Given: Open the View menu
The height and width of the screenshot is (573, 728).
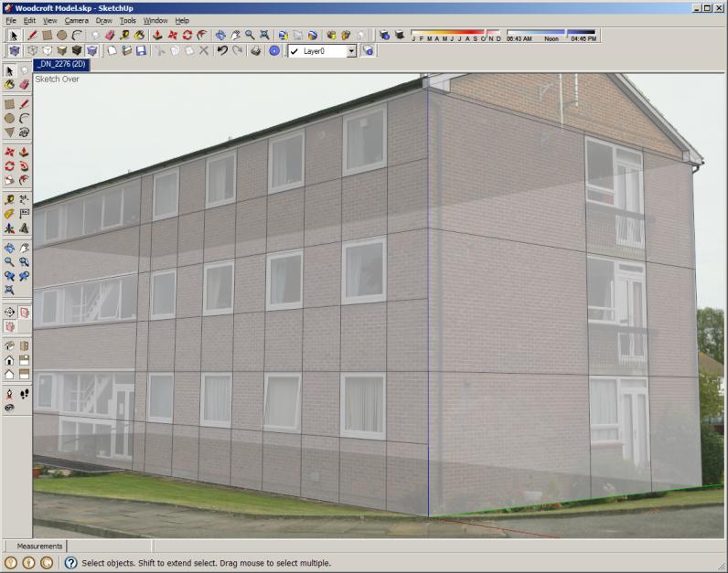Looking at the screenshot, I should coord(49,20).
